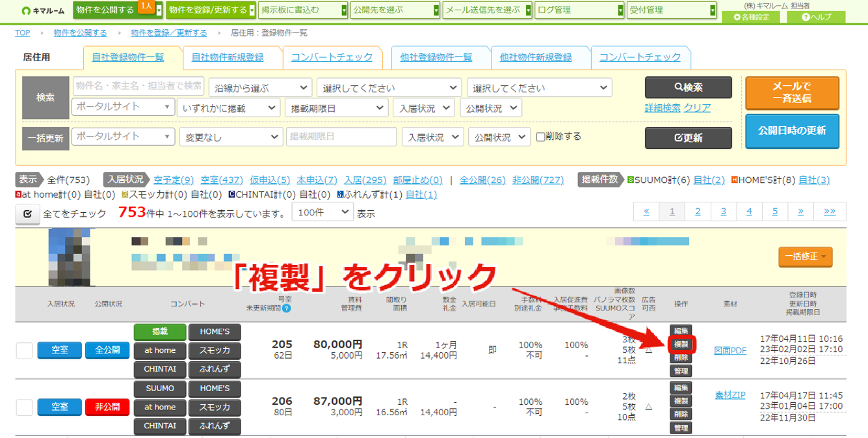868x438 pixels.
Task: Open the ログ管理 menu
Action: pos(580,10)
